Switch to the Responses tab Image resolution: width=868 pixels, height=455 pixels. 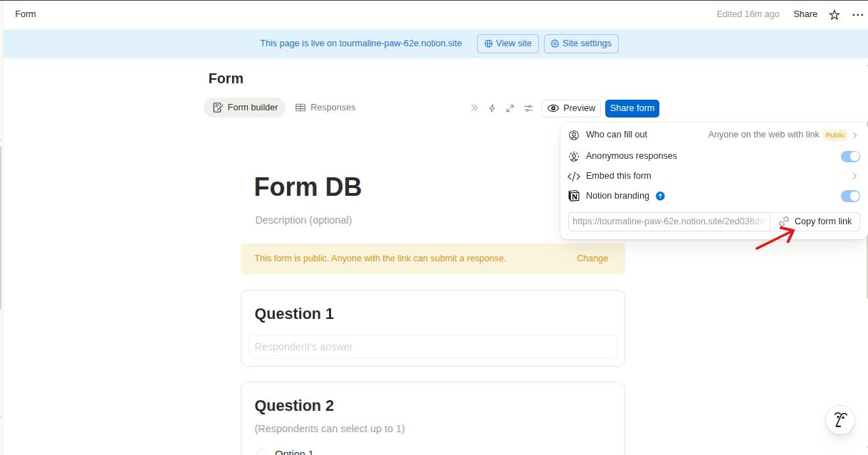325,108
